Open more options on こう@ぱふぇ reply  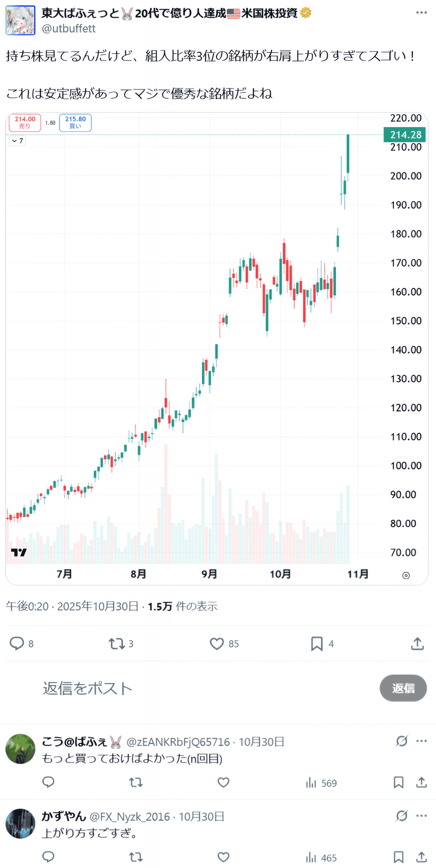[421, 741]
